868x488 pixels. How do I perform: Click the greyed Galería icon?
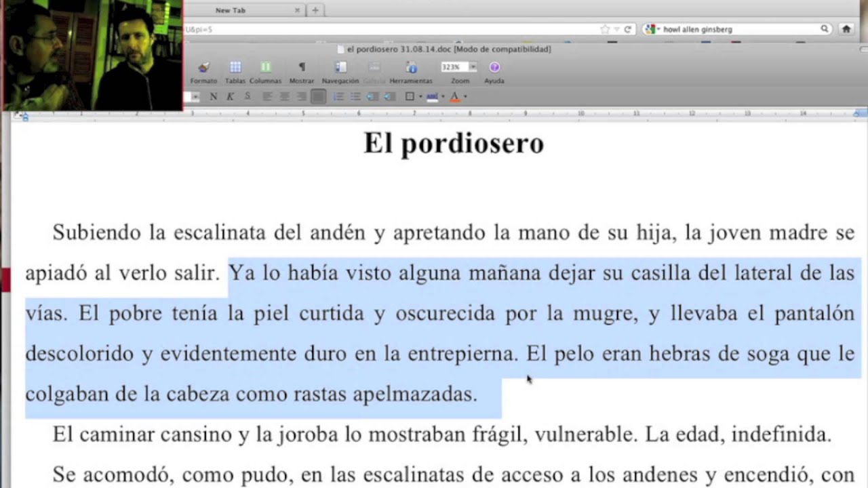[x=374, y=67]
